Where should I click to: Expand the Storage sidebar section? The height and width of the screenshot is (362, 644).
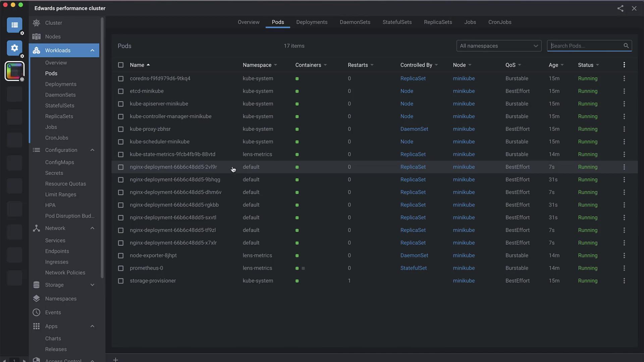[x=92, y=285]
